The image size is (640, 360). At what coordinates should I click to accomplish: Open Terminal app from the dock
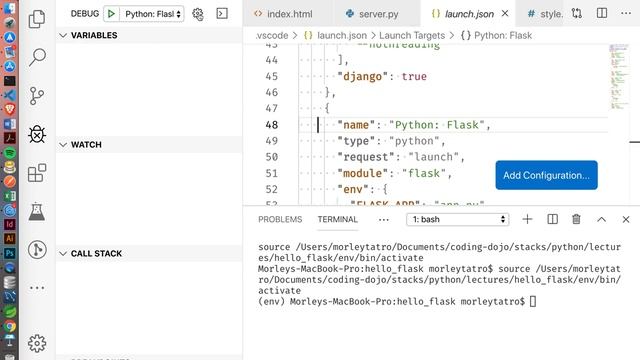click(x=9, y=81)
